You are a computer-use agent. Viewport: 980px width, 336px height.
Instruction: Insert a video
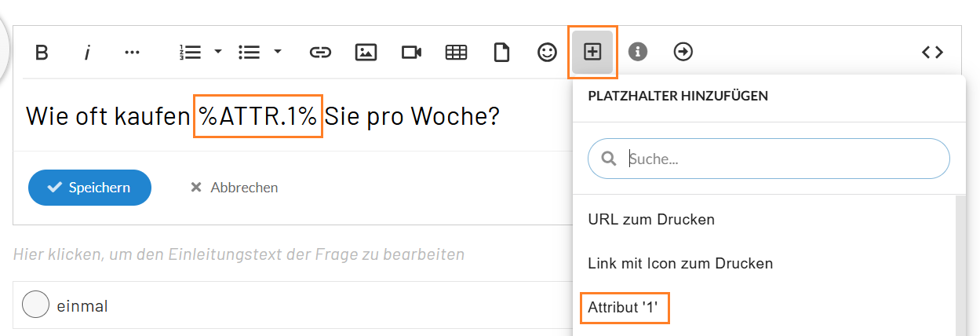(411, 53)
